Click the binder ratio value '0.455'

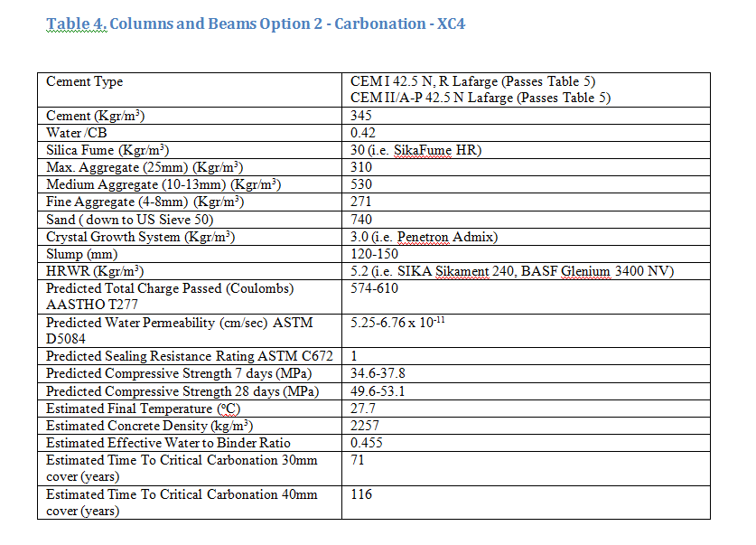[367, 443]
